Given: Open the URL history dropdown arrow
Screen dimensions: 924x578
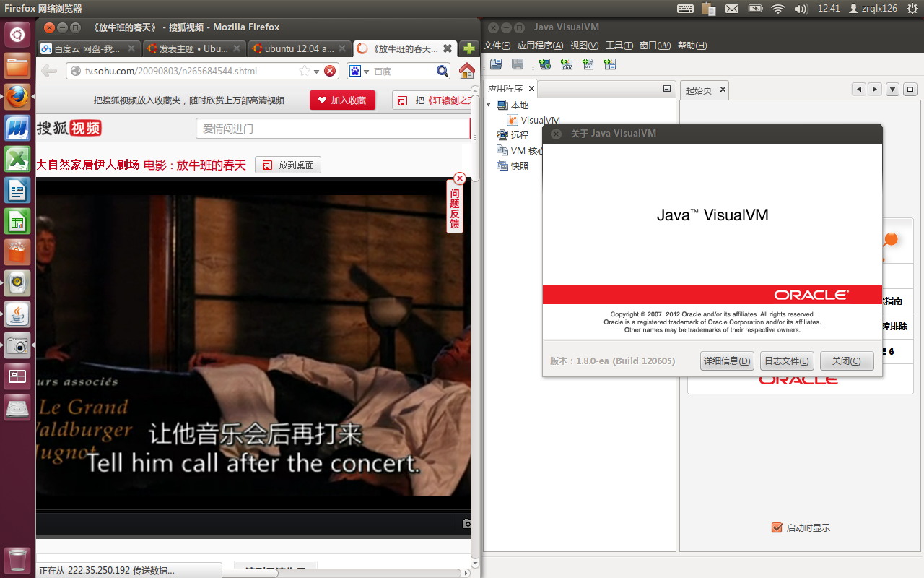Looking at the screenshot, I should [x=317, y=72].
